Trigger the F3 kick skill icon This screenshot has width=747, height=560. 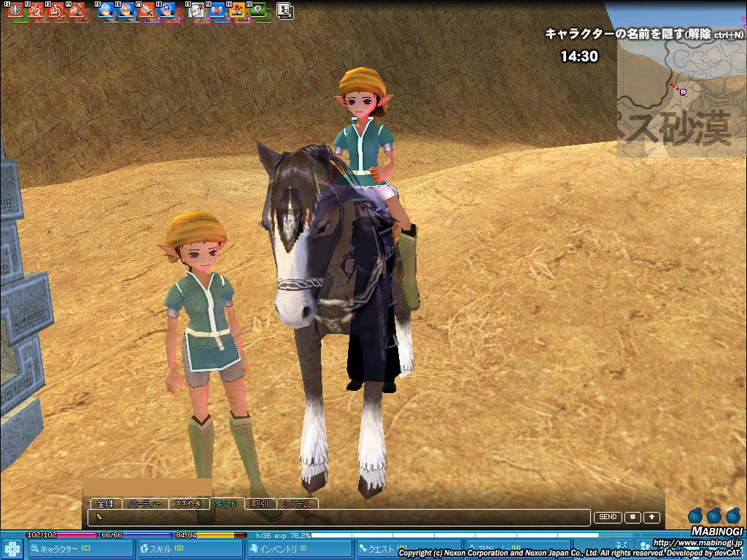coord(56,9)
